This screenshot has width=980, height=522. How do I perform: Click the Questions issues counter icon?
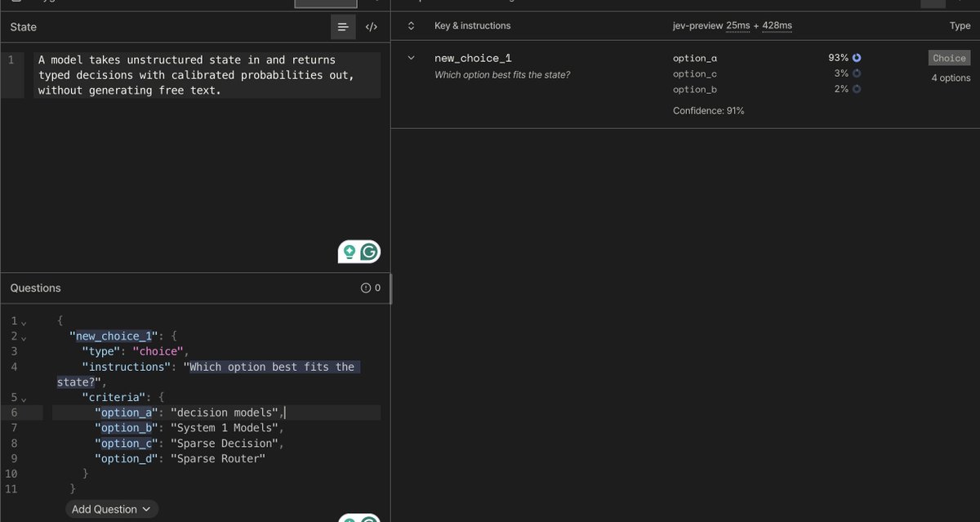(x=366, y=288)
